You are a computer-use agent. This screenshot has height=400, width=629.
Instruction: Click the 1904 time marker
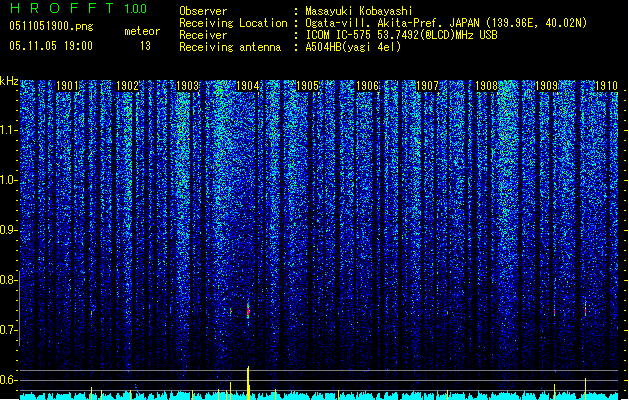[x=248, y=86]
